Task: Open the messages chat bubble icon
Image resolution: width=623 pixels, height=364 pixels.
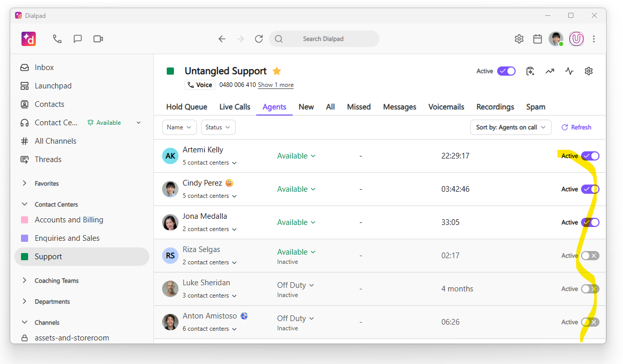Action: [78, 39]
